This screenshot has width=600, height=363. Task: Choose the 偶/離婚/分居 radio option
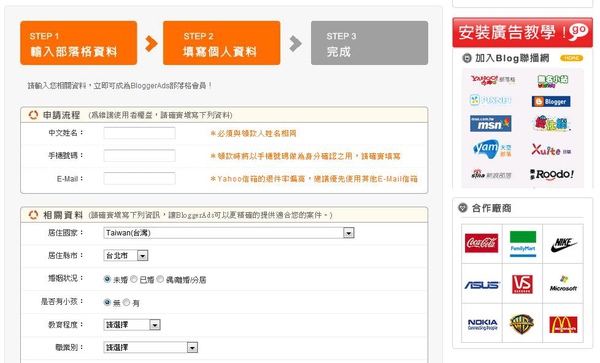pyautogui.click(x=160, y=279)
